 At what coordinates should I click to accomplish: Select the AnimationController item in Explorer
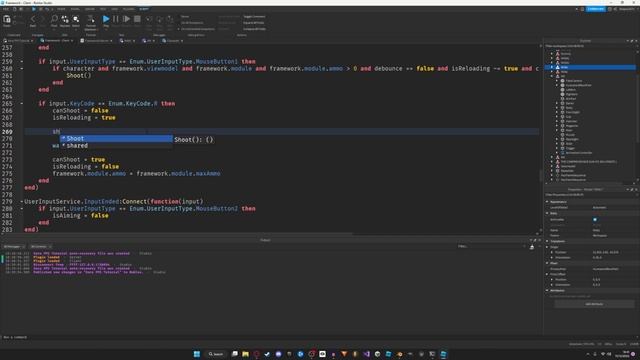tap(578, 153)
